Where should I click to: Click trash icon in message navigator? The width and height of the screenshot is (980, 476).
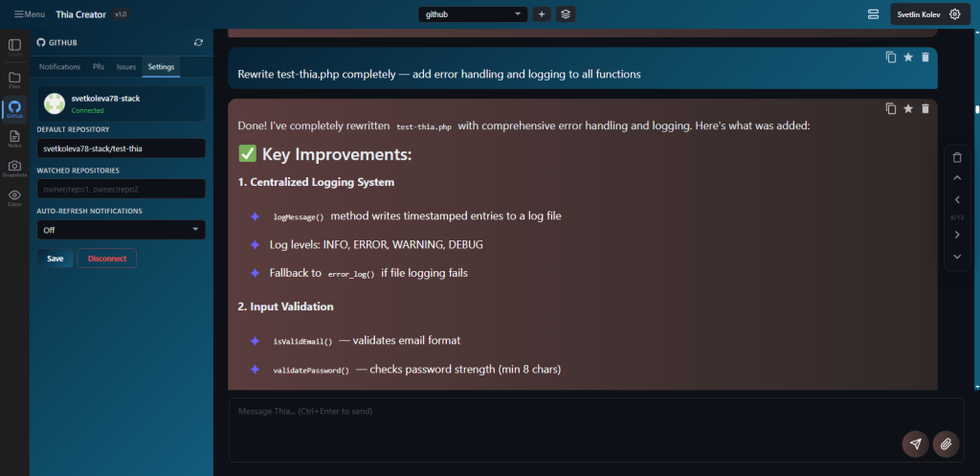tap(957, 158)
